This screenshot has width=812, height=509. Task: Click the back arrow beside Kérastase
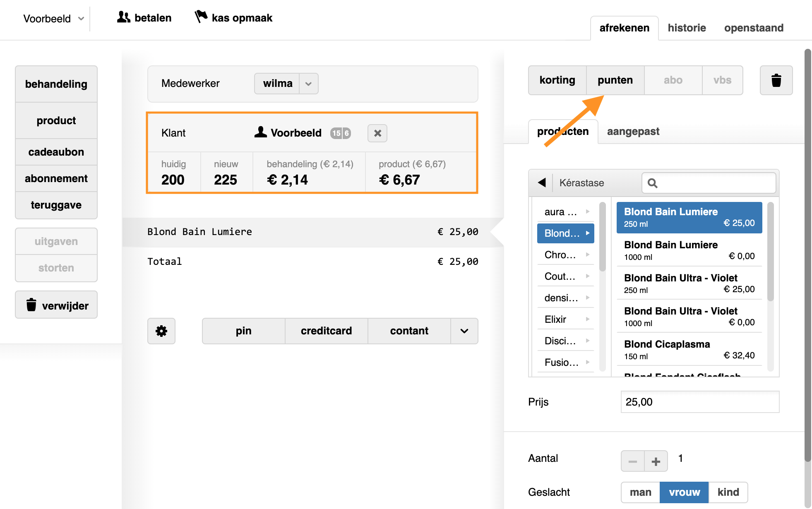click(542, 182)
